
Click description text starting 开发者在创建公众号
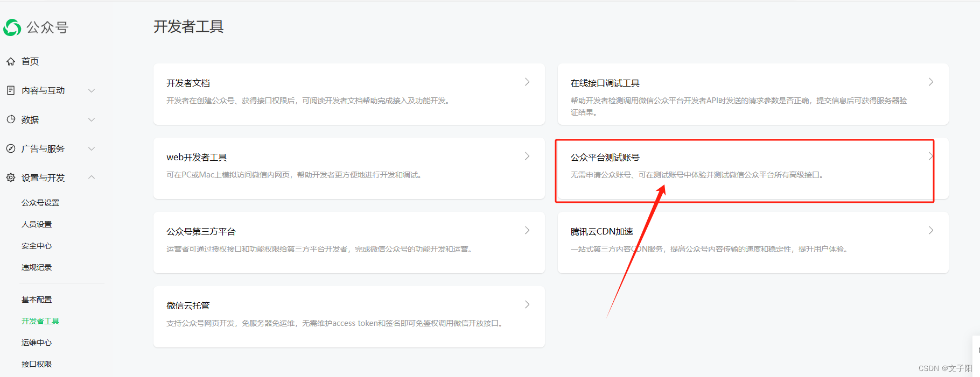pos(309,101)
